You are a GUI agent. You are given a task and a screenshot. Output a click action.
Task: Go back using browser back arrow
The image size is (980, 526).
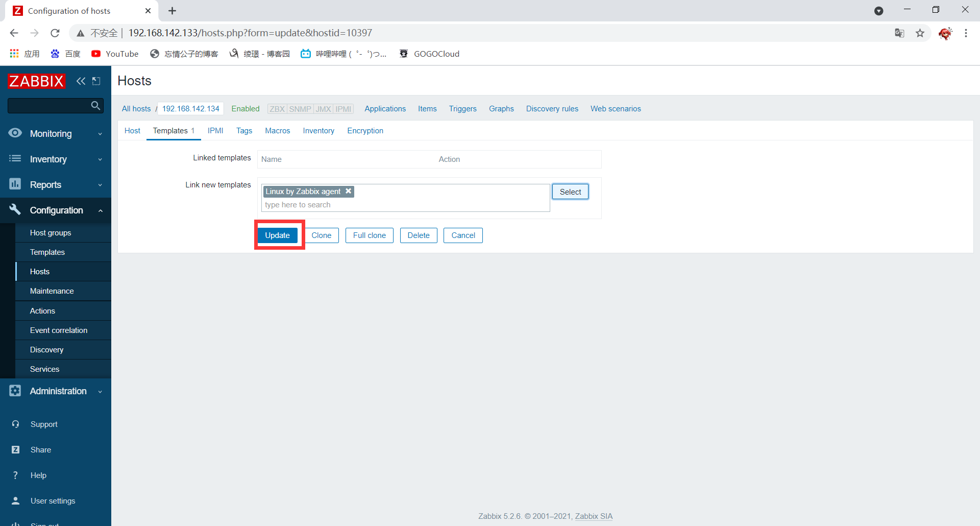[14, 33]
